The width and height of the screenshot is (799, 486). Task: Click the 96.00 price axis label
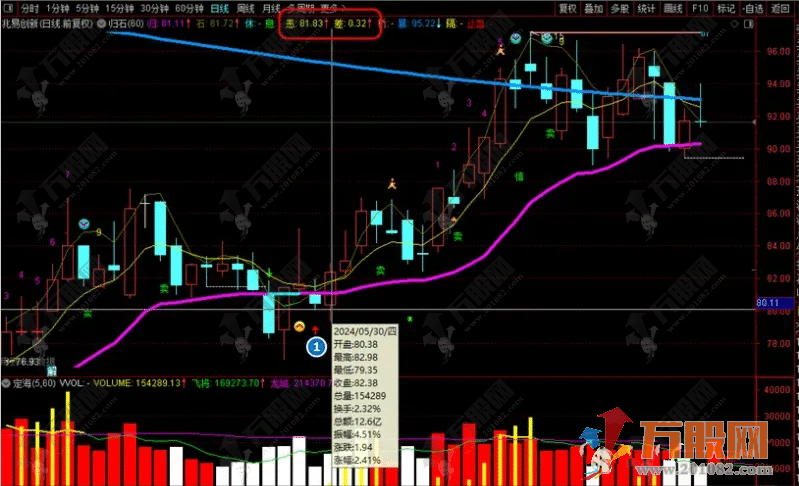778,51
